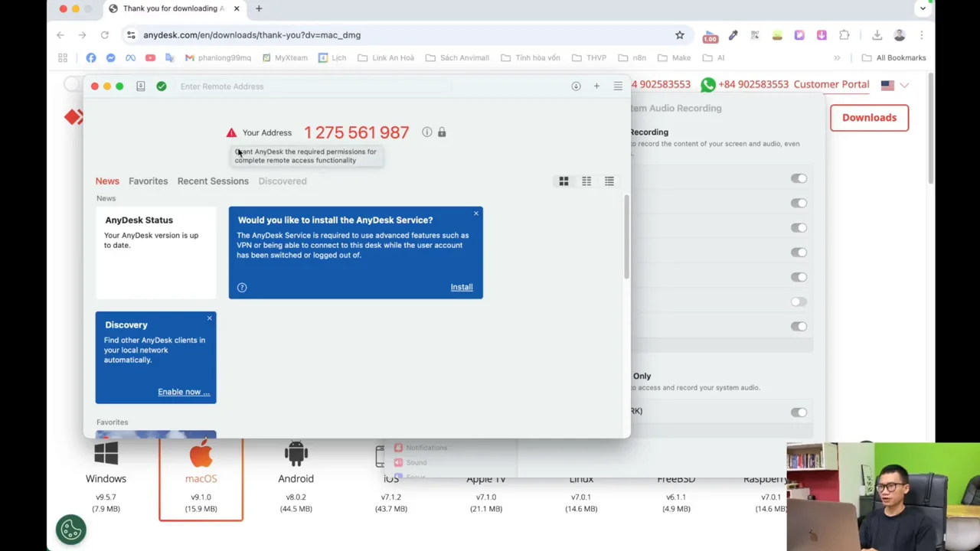Dismiss the AnyDesk Service install card
The height and width of the screenshot is (551, 980).
(476, 214)
